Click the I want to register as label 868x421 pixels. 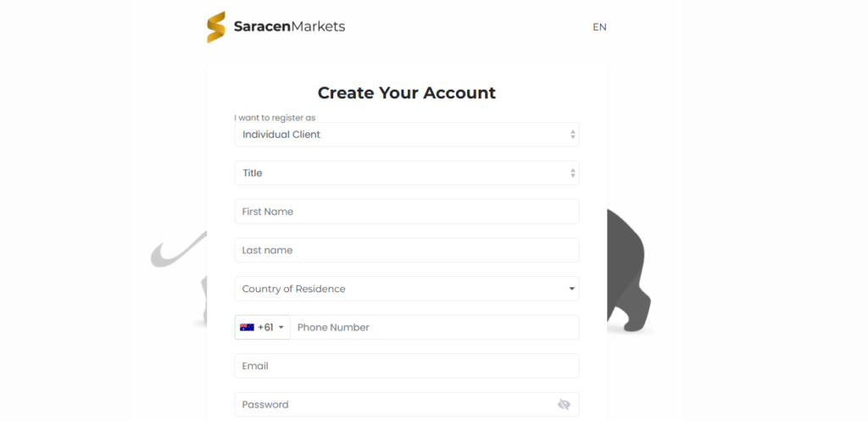point(275,118)
